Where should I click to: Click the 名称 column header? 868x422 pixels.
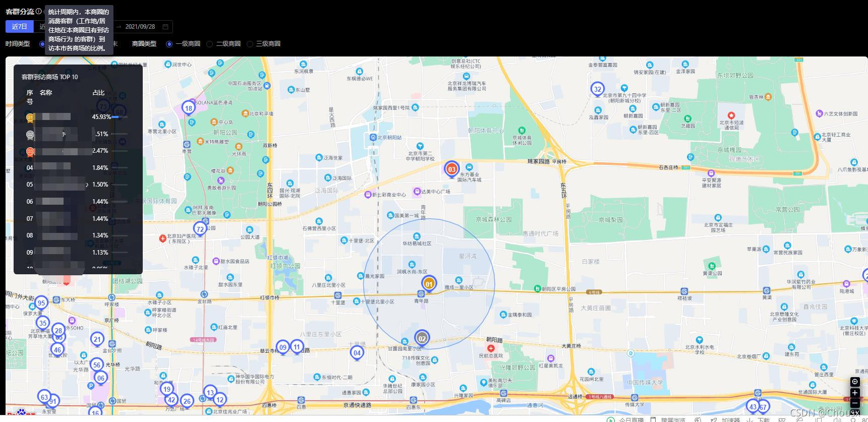click(x=46, y=93)
